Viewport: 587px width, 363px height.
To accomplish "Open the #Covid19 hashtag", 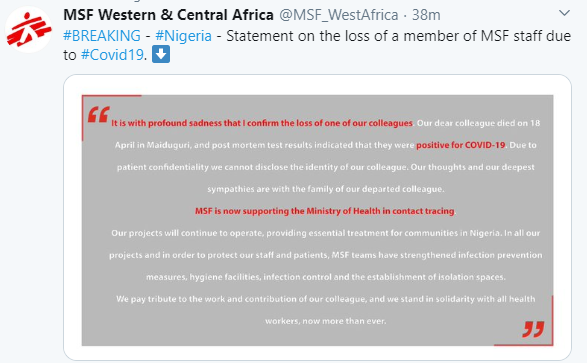I will (x=112, y=55).
